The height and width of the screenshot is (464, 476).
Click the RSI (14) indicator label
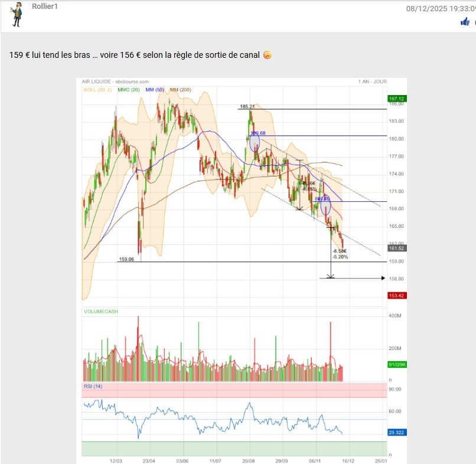93,386
